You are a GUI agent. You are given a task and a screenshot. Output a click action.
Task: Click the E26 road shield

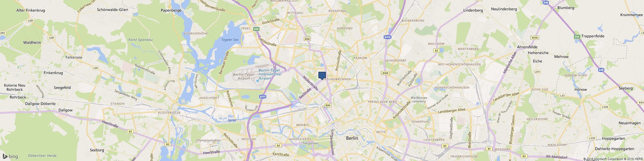pyautogui.click(x=256, y=29)
